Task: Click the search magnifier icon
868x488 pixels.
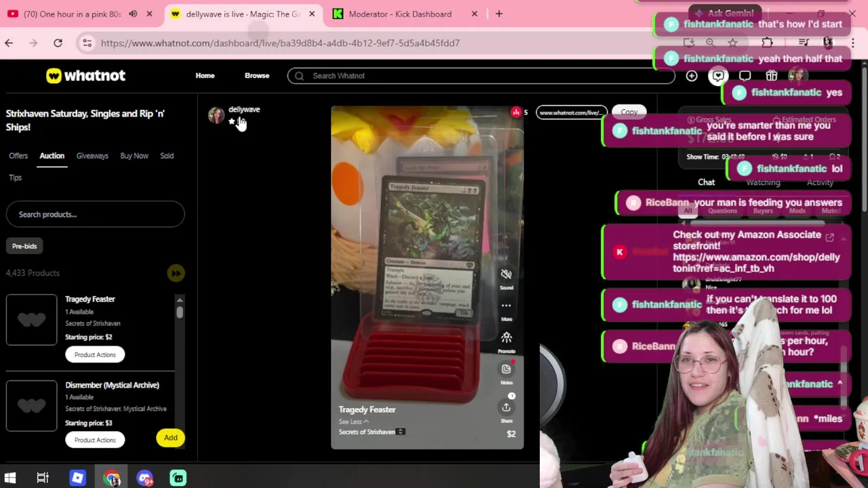Action: click(299, 76)
